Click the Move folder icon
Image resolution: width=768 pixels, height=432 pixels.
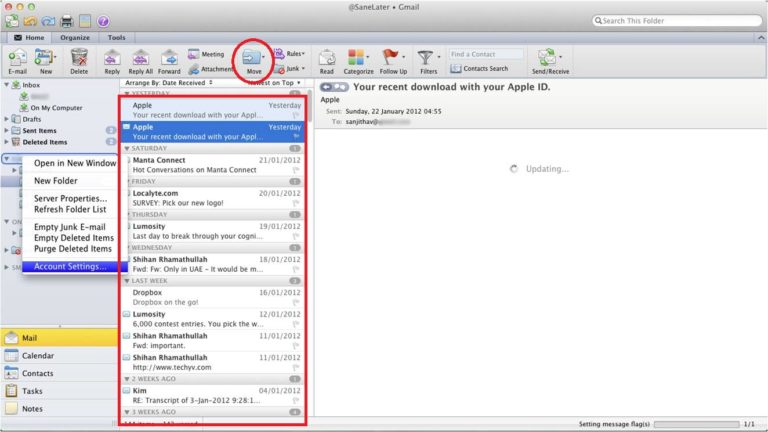pyautogui.click(x=252, y=58)
